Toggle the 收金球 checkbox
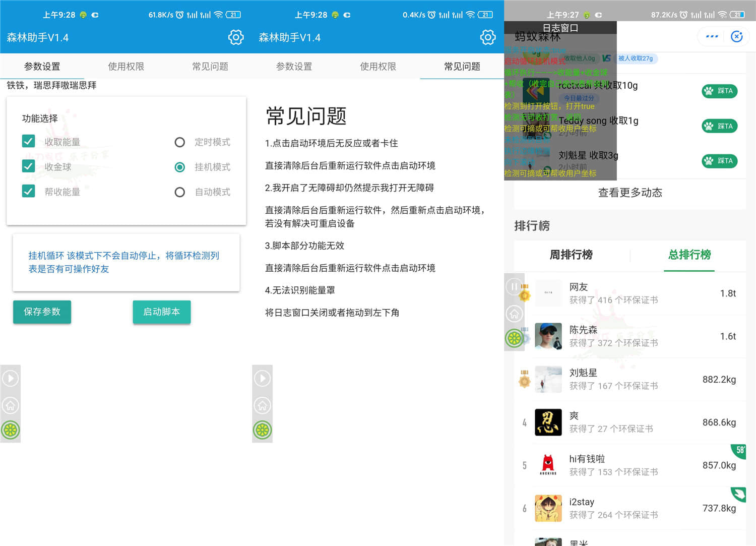The image size is (756, 546). 29,166
